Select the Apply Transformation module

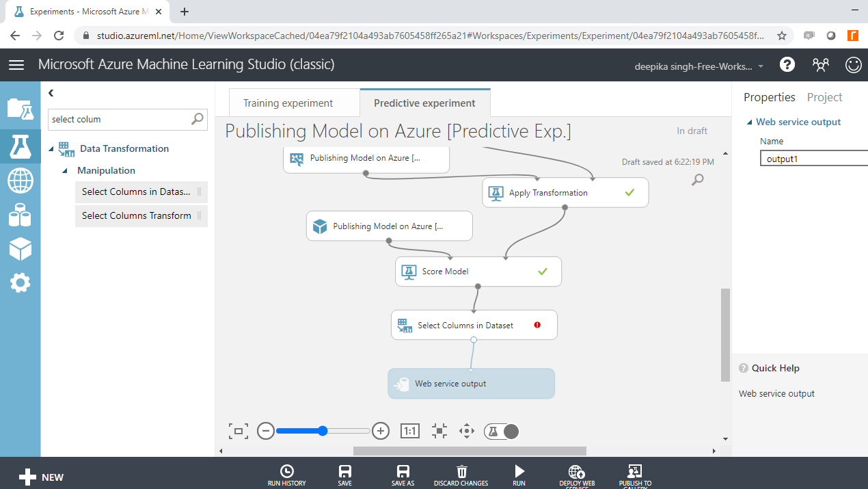565,193
